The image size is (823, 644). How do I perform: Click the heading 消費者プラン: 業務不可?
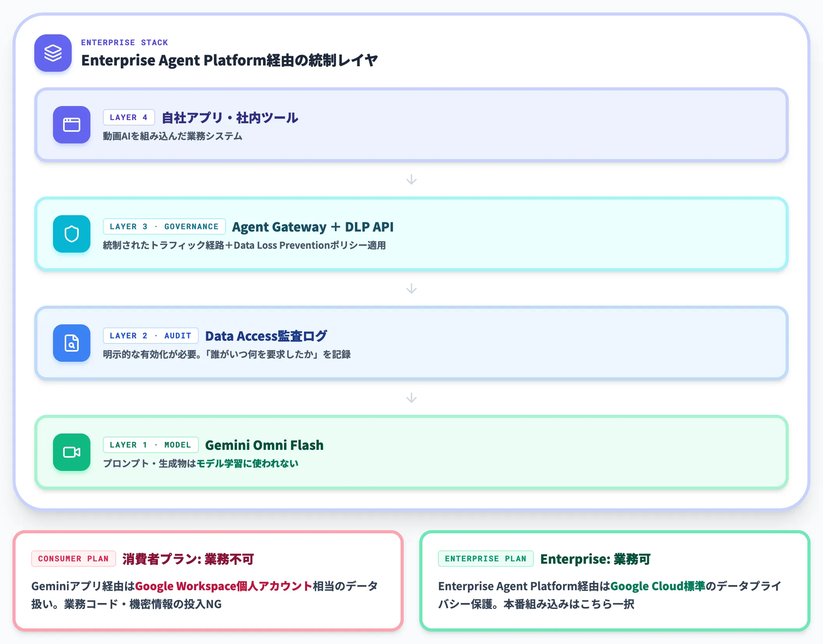(188, 559)
